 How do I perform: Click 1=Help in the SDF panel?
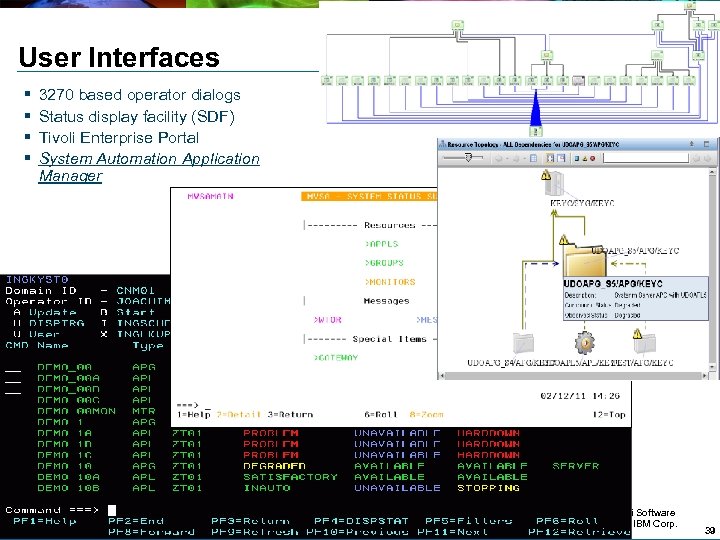[x=193, y=414]
